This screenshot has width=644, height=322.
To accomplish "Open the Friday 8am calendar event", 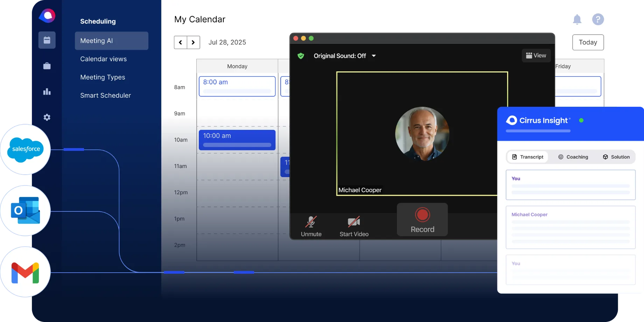I will point(578,86).
